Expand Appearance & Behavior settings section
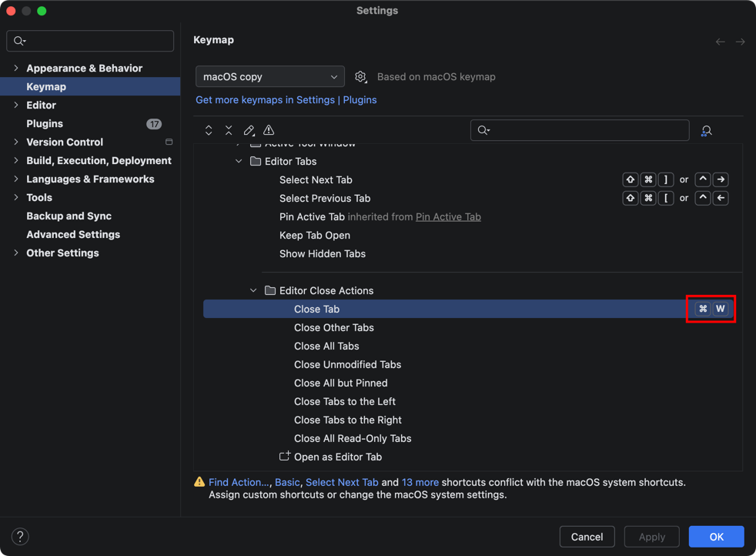This screenshot has height=556, width=756. [x=16, y=68]
